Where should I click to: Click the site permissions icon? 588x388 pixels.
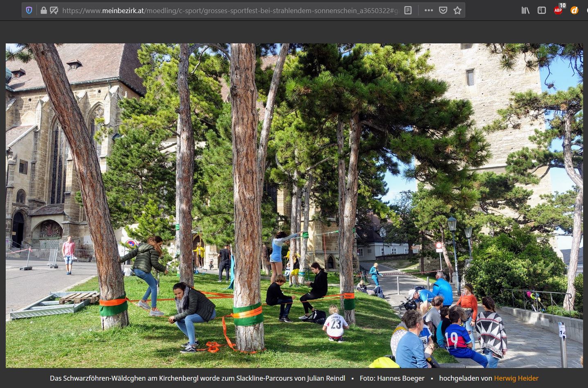(54, 10)
